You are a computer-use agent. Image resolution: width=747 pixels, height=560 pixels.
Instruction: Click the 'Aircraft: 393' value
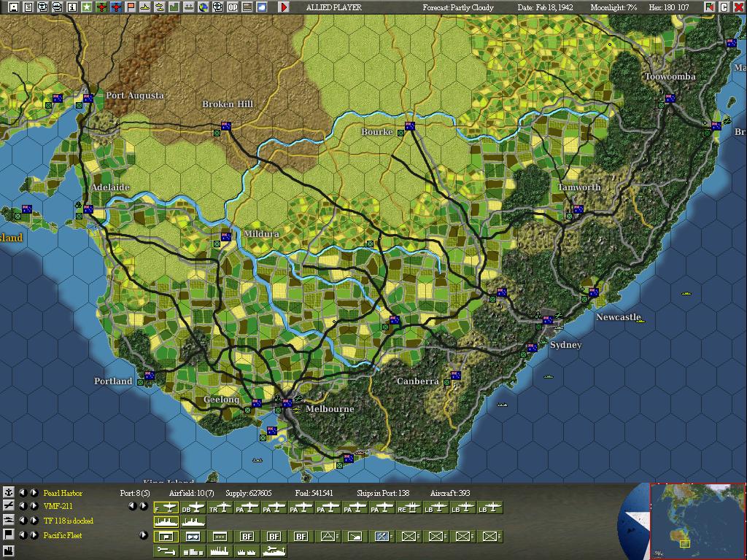[x=449, y=493]
